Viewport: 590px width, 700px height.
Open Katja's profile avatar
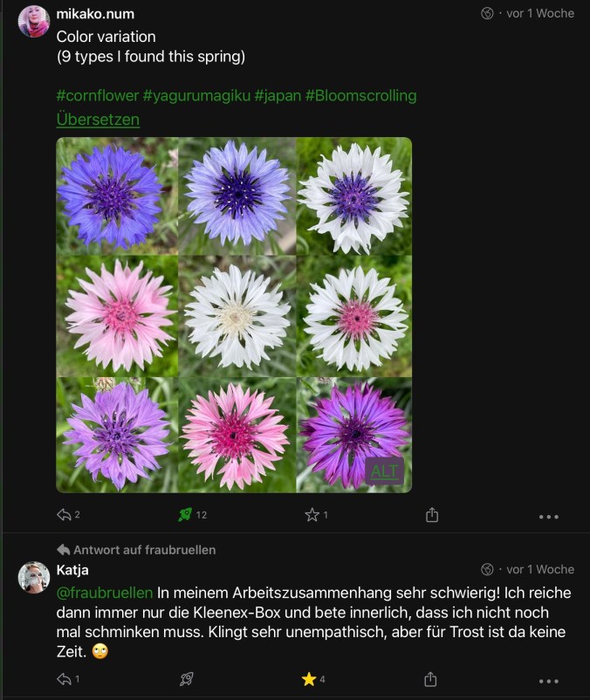34,577
